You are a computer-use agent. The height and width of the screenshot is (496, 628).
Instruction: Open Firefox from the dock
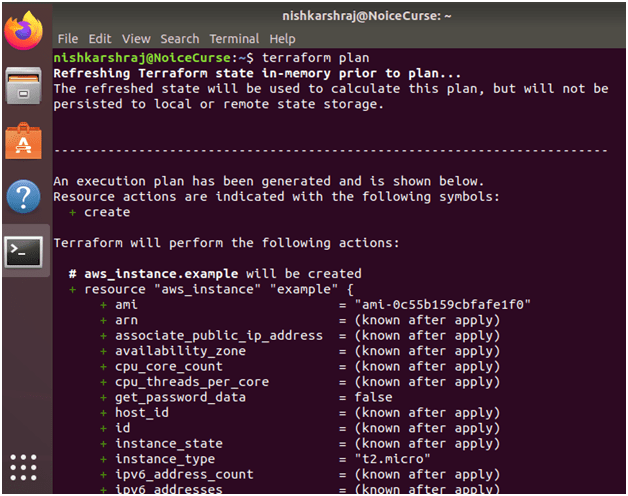pos(24,30)
